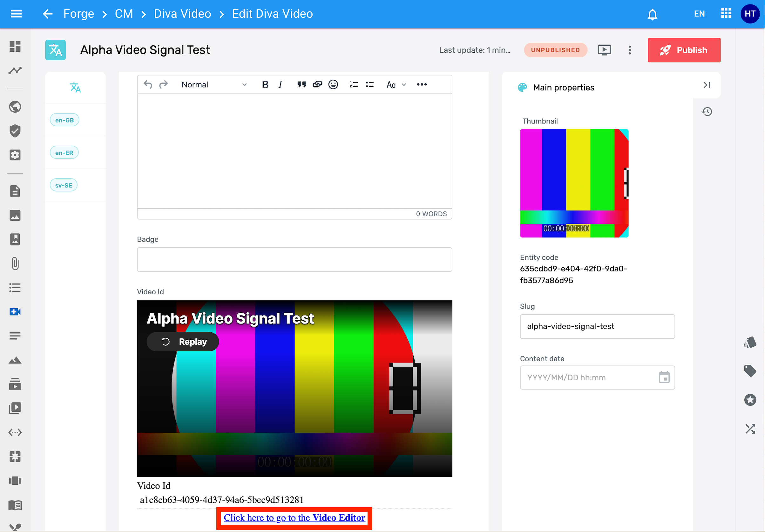This screenshot has height=532, width=765.
Task: Open the puzzle frame sidebar icon
Action: click(15, 456)
